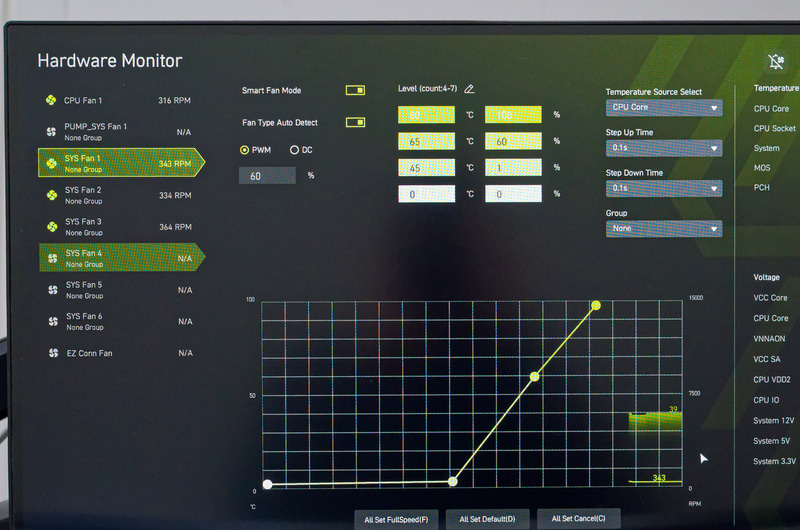The height and width of the screenshot is (530, 800).
Task: Click the PUMP_SYS Fan 1 fan icon
Action: click(52, 132)
